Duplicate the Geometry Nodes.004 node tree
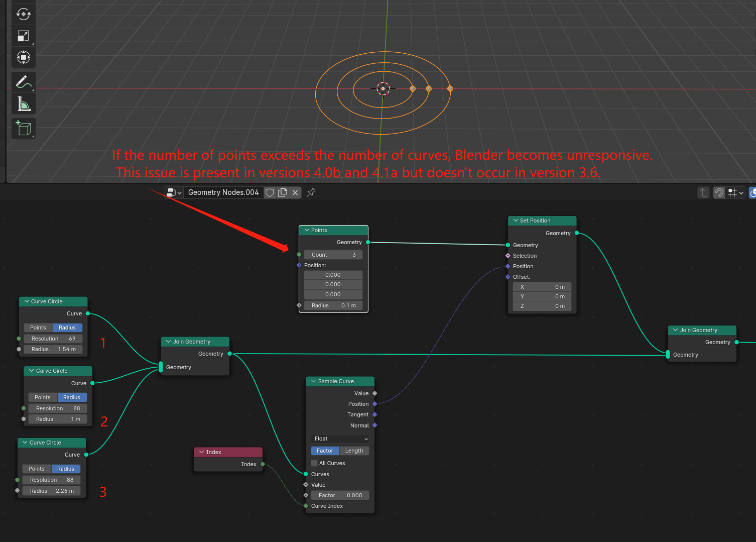The height and width of the screenshot is (542, 756). tap(283, 192)
